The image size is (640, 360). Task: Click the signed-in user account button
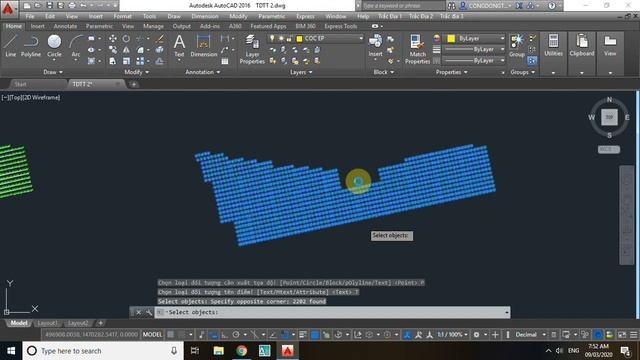click(487, 6)
